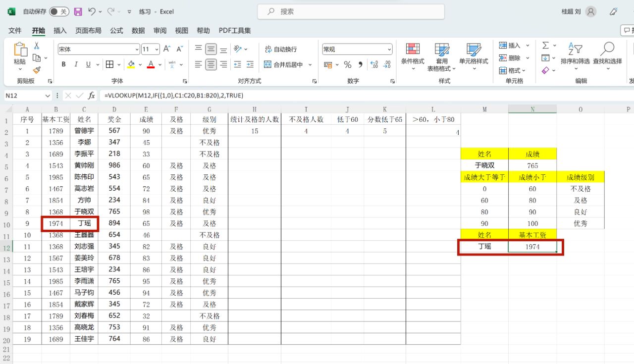Apply percent style with the % icon
The width and height of the screenshot is (634, 364).
click(348, 64)
